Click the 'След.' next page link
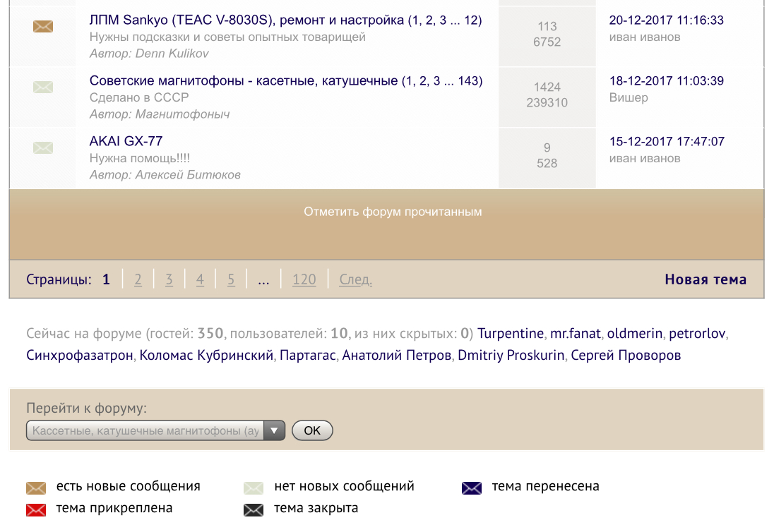Screen dimensions: 774x532 (355, 279)
